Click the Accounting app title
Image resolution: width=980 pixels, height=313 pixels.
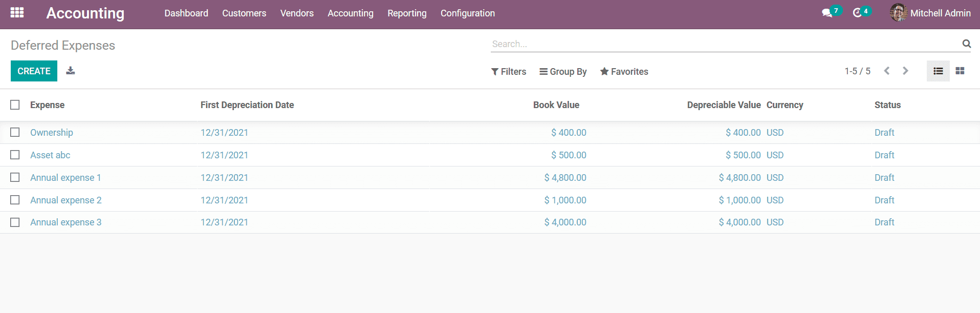(x=85, y=13)
